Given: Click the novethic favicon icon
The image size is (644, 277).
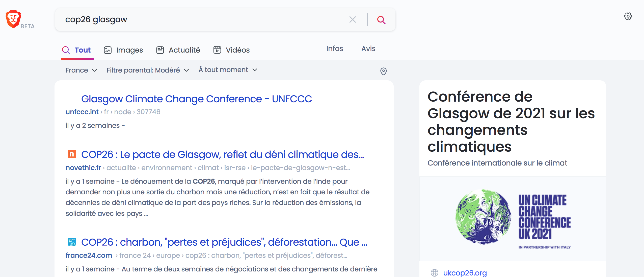Looking at the screenshot, I should point(71,154).
